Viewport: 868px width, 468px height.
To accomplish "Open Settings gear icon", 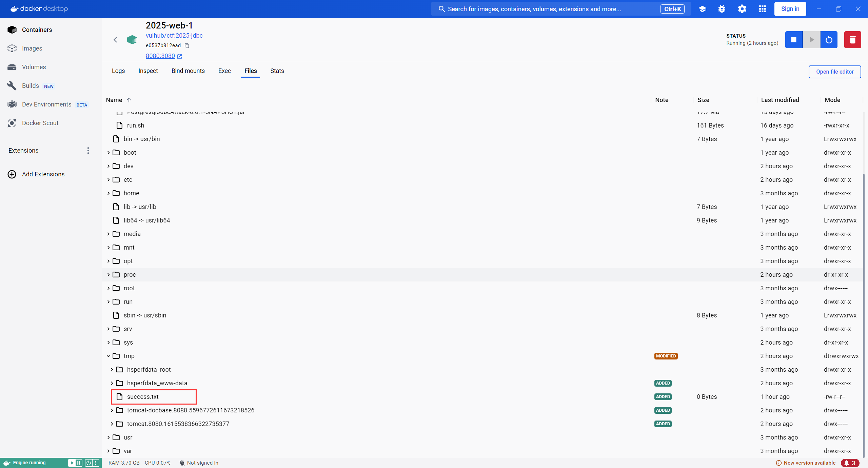I will pyautogui.click(x=742, y=9).
